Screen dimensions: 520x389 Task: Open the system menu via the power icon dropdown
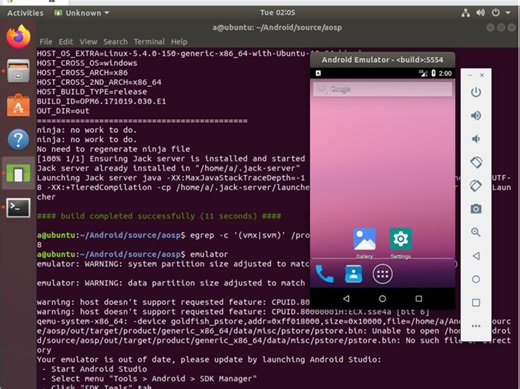point(501,13)
